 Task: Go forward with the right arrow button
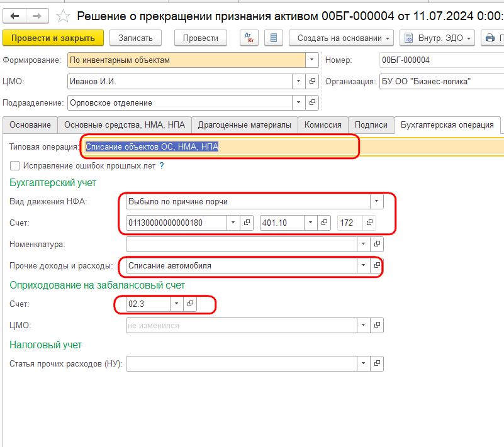tap(37, 16)
